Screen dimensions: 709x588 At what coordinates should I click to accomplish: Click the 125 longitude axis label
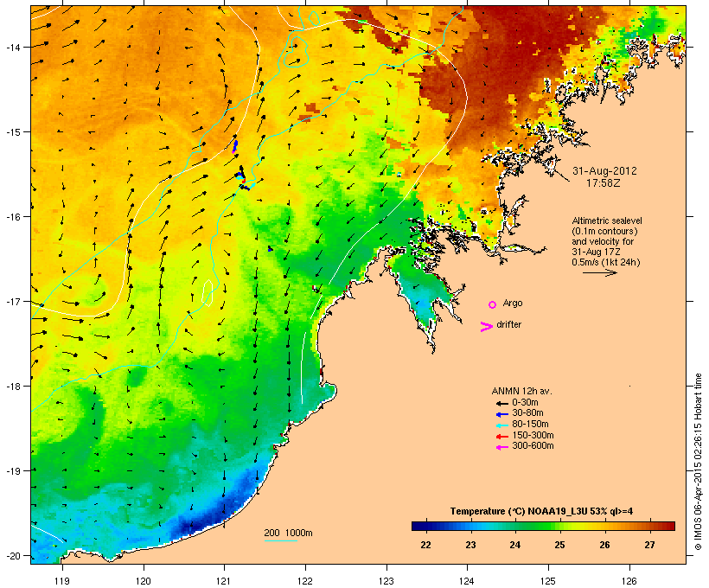tap(548, 581)
